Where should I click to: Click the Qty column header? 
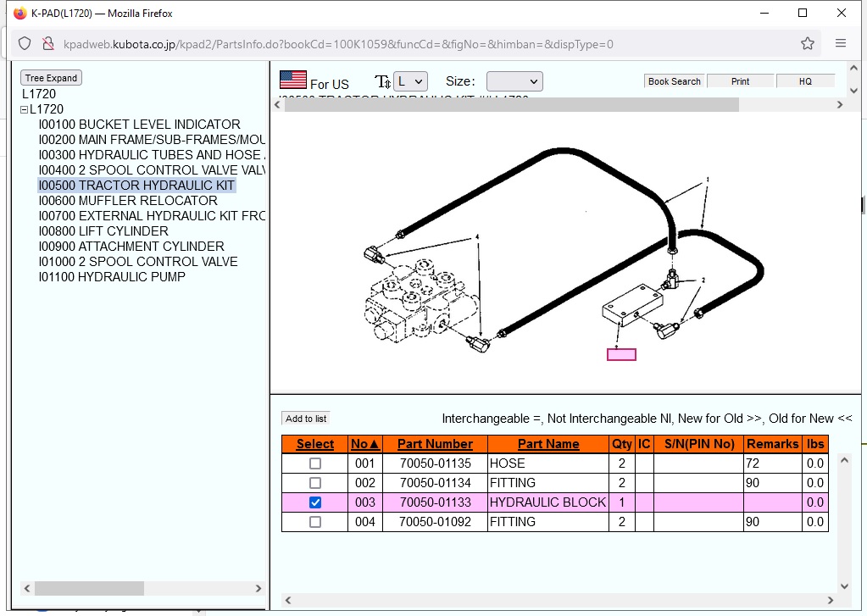click(x=622, y=444)
